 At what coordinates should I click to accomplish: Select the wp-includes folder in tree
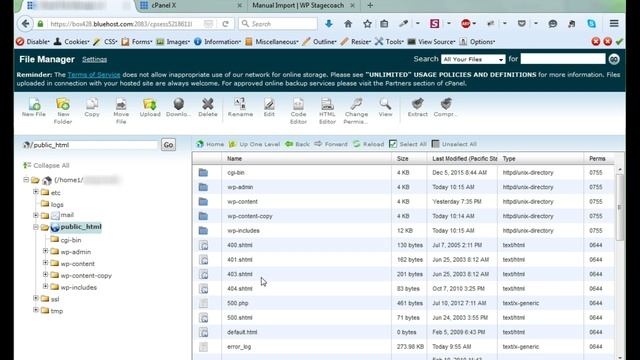coord(79,287)
